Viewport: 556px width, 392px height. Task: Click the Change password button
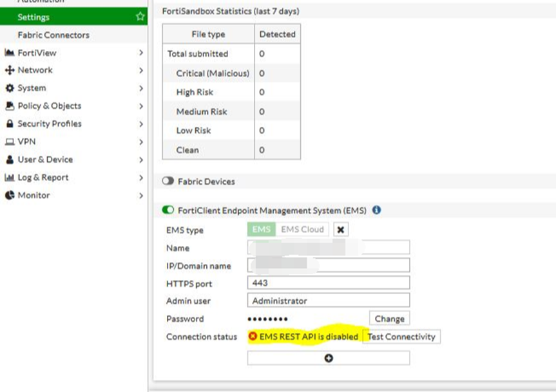click(389, 319)
